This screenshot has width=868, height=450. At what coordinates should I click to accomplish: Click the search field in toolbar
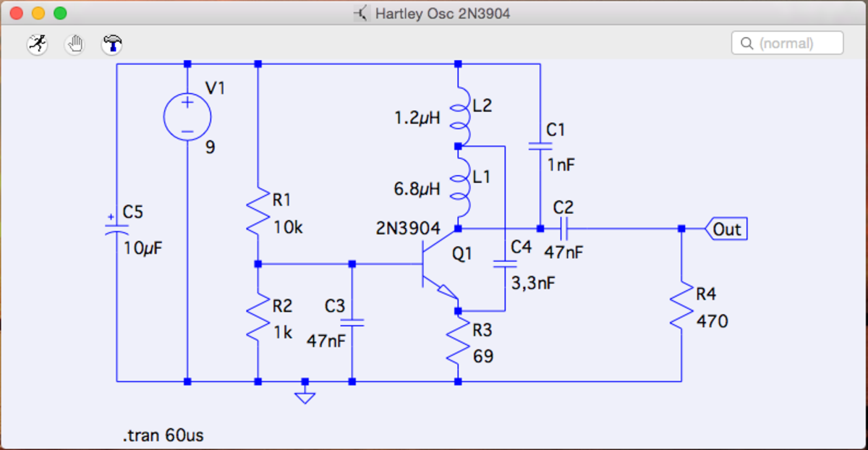pyautogui.click(x=796, y=43)
